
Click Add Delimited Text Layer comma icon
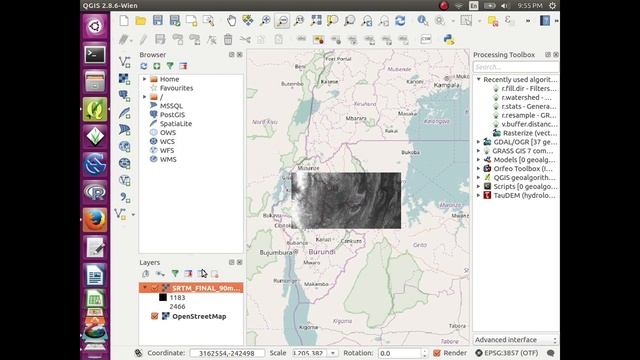click(x=124, y=198)
